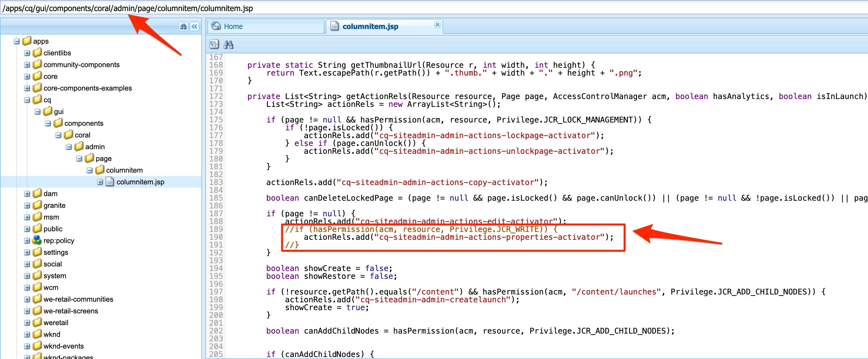Click the columnitem.jsp file icon in tree
The height and width of the screenshot is (359, 868).
pos(110,182)
